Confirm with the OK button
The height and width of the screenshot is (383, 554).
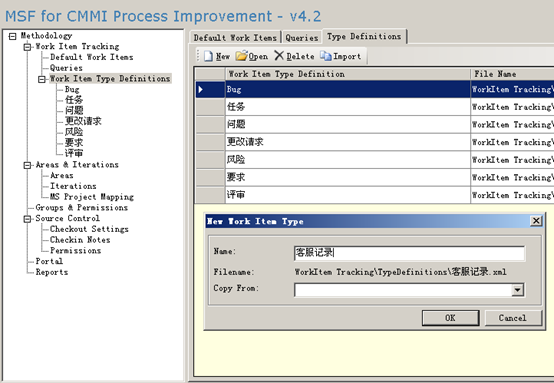pyautogui.click(x=450, y=318)
